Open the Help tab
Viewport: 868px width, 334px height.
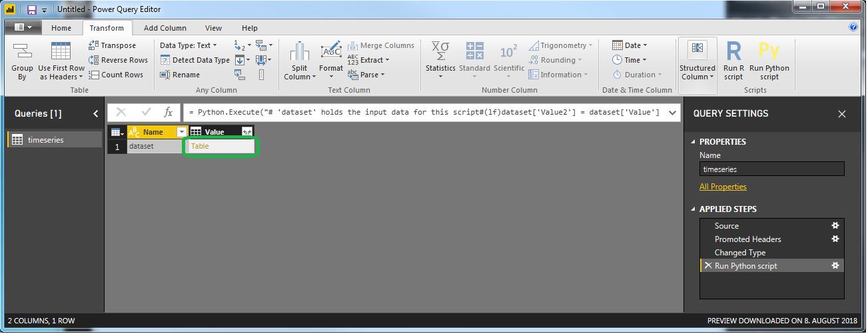250,28
